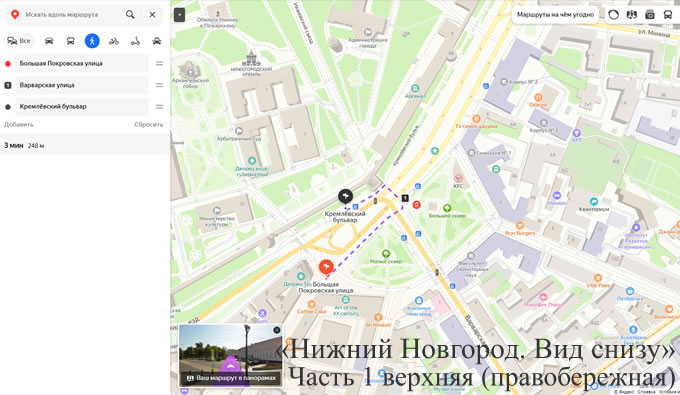Clear the route search with X
Screen dimensions: 680x395
click(x=152, y=14)
